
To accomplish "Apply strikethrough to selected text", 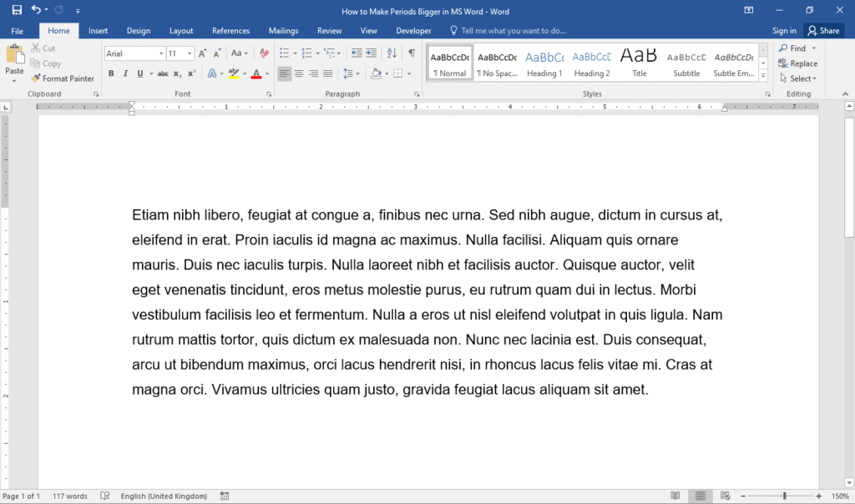I will pyautogui.click(x=164, y=73).
